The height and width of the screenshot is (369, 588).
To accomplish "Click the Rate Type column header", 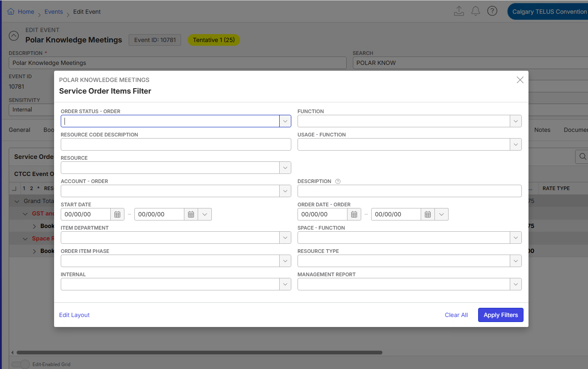I will (x=556, y=188).
